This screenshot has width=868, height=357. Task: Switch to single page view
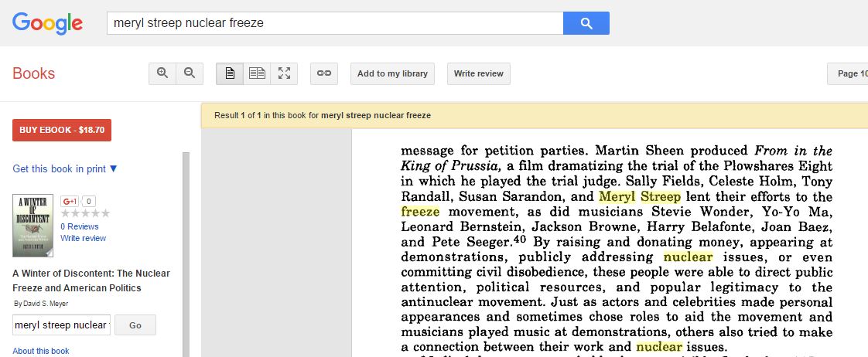click(230, 73)
